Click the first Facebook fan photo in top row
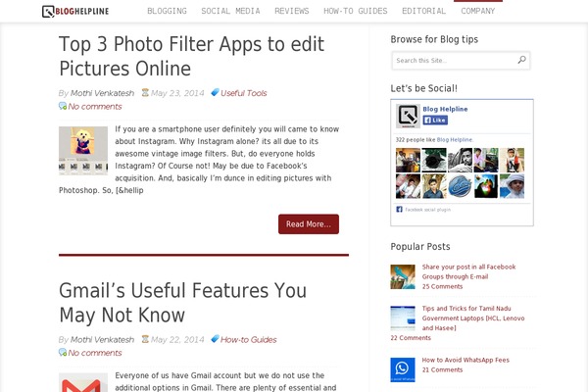The width and height of the screenshot is (588, 392). (x=408, y=160)
